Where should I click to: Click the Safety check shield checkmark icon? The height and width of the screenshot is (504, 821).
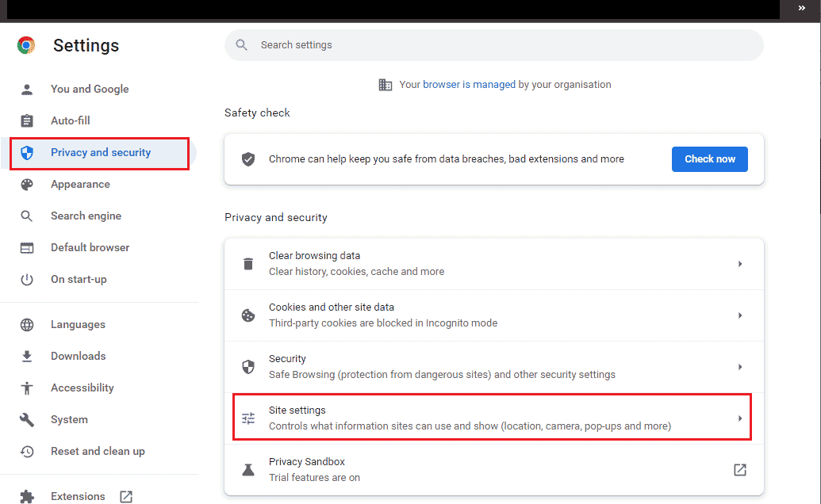(x=248, y=159)
